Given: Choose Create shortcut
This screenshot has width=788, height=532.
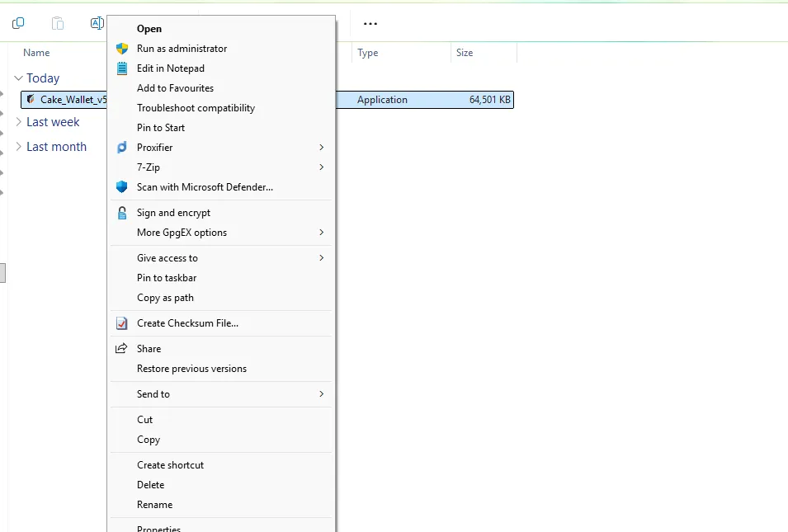Looking at the screenshot, I should [x=221, y=465].
